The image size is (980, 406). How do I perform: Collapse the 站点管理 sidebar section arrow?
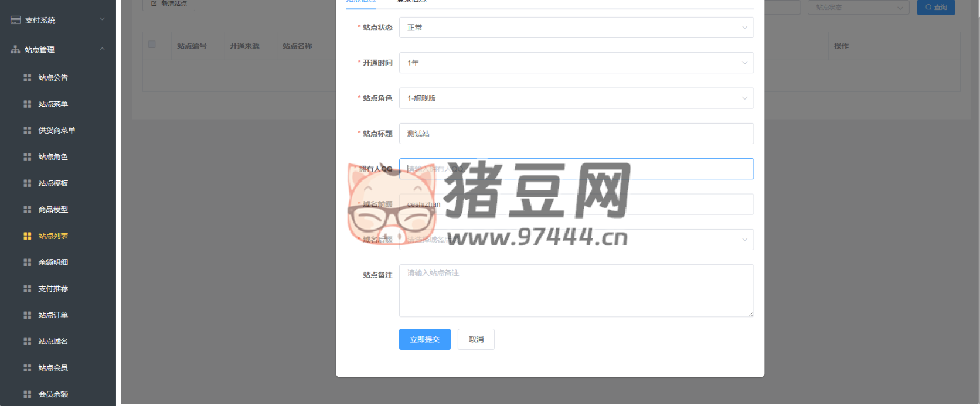point(103,49)
